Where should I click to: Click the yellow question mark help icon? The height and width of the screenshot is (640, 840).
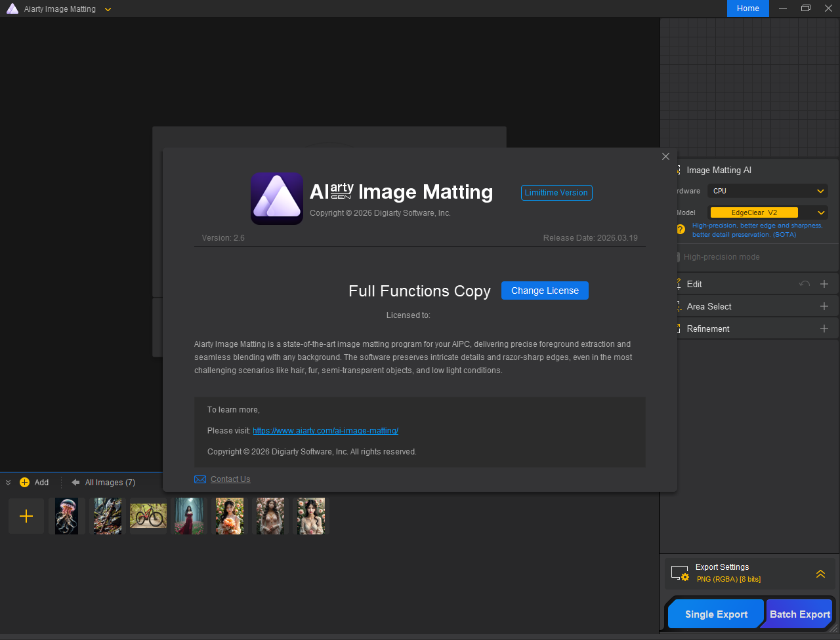(x=681, y=230)
